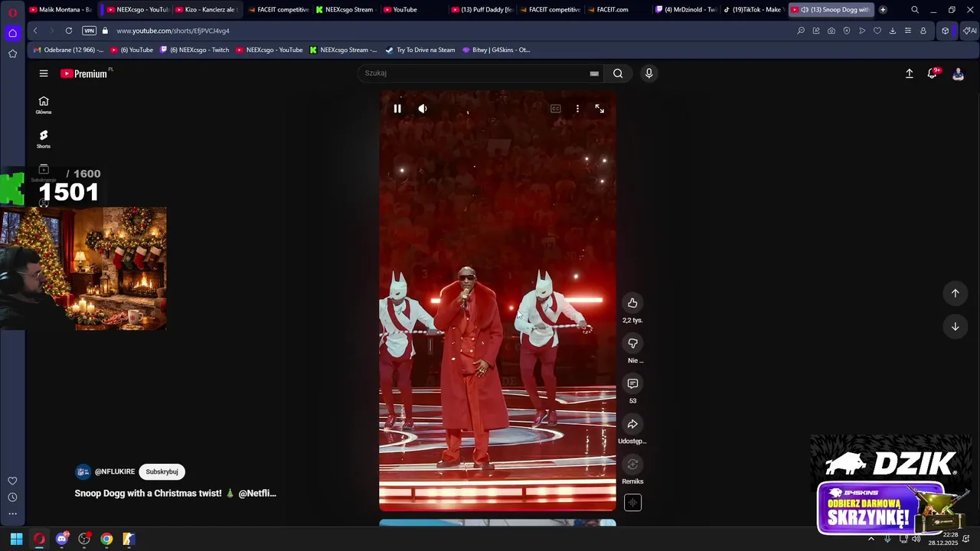The height and width of the screenshot is (551, 980).
Task: Open Discord from the taskbar
Action: click(62, 539)
